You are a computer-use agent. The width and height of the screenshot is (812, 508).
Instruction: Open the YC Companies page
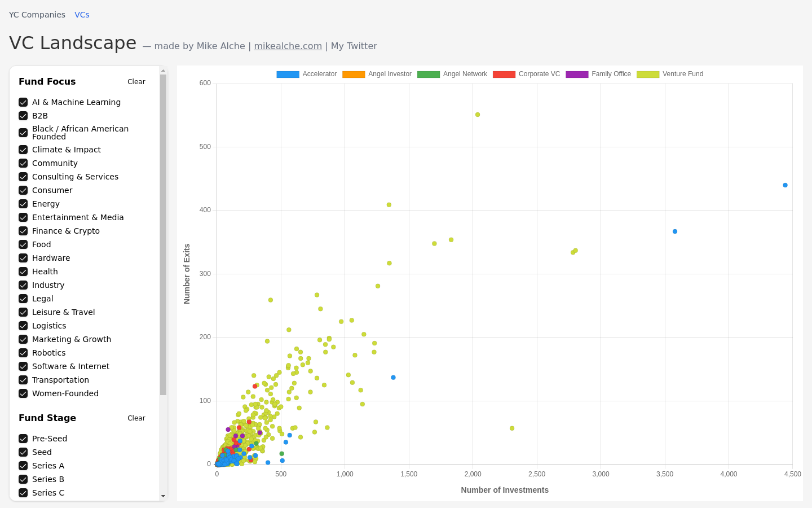(37, 15)
